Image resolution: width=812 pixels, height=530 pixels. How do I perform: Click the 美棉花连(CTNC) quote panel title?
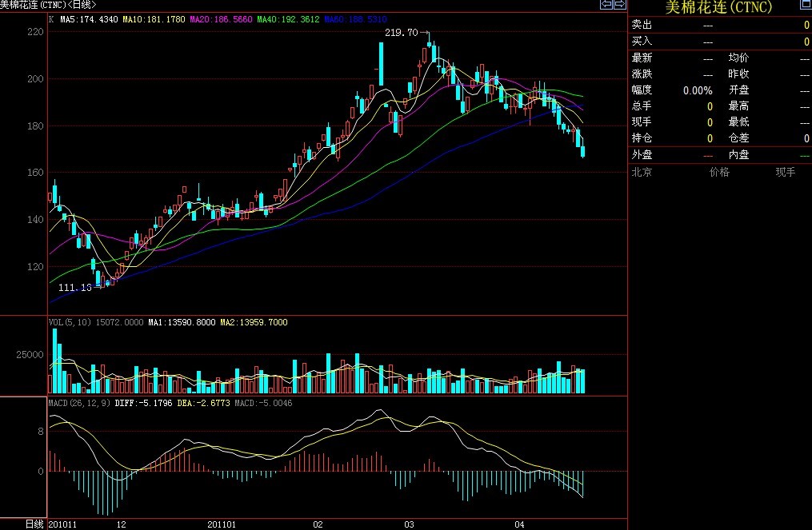pyautogui.click(x=718, y=7)
